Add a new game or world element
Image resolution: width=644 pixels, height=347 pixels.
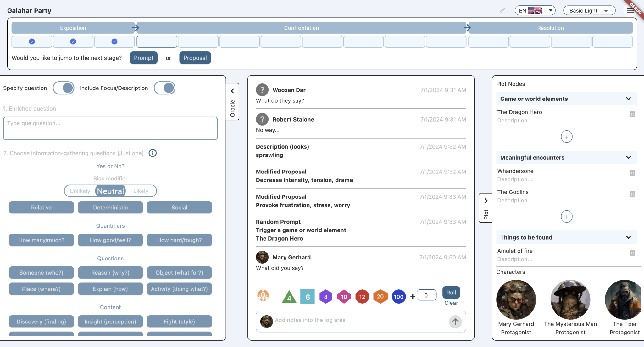[x=567, y=137]
